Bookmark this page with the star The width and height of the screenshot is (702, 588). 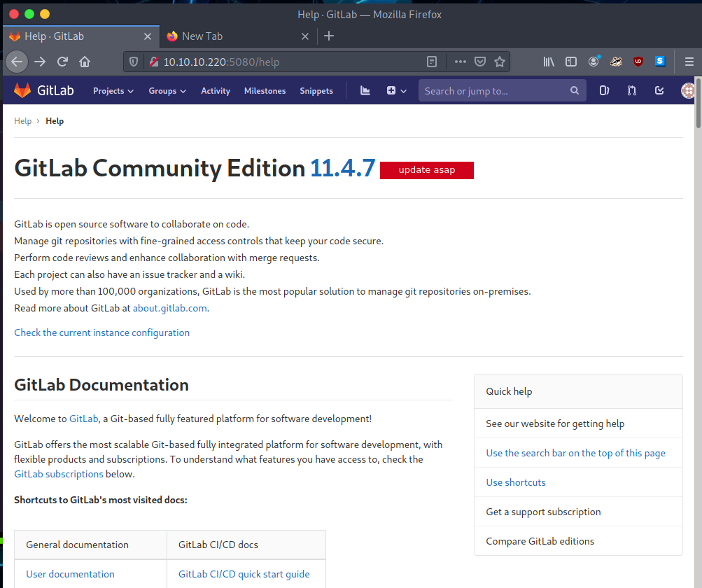[x=500, y=62]
